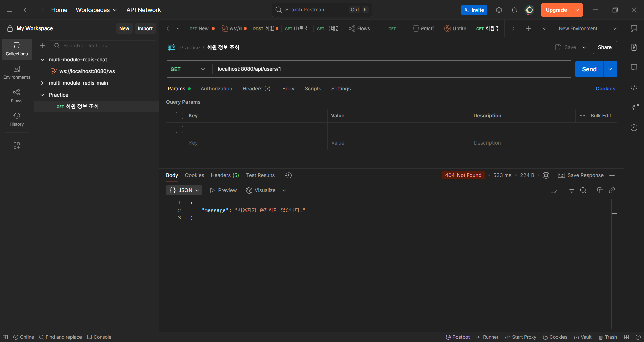Switch to the Authorization tab
The image size is (644, 342).
[x=216, y=89]
